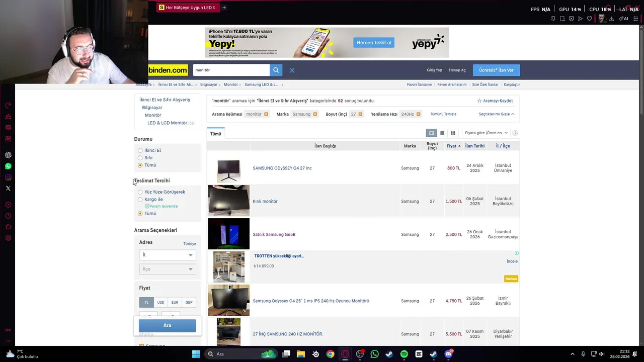This screenshot has width=644, height=362.
Task: Switch to the compact list view icon
Action: coord(442,133)
